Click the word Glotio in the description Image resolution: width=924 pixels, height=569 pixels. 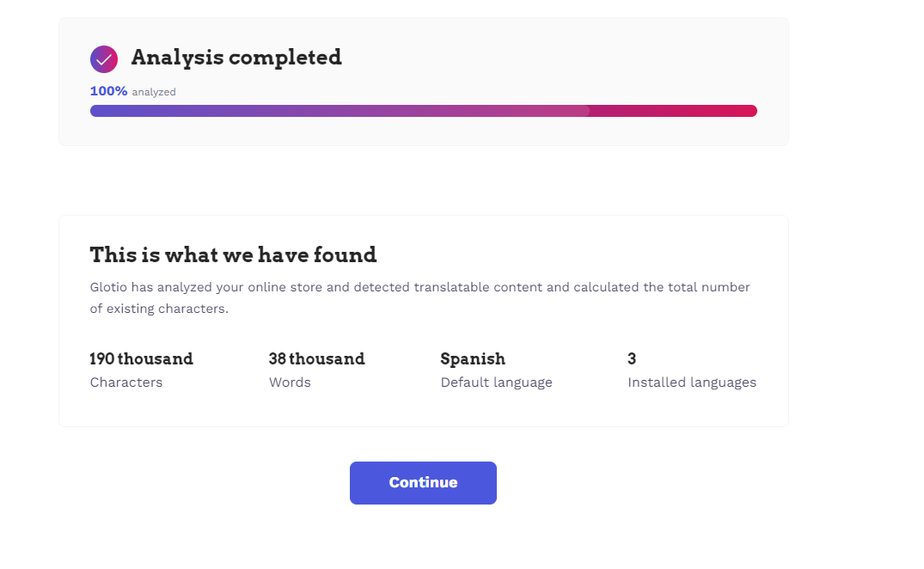point(108,287)
